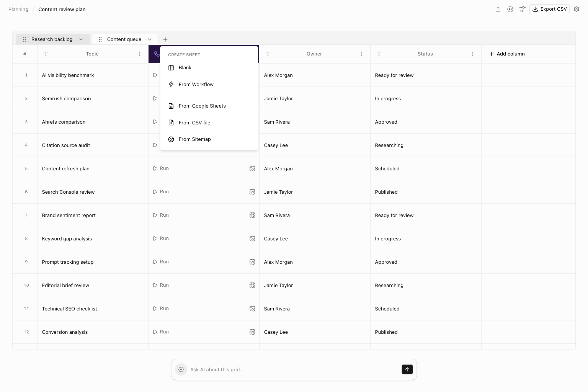This screenshot has height=392, width=588.
Task: Click the AI icon left of prompt field
Action: coord(181,369)
